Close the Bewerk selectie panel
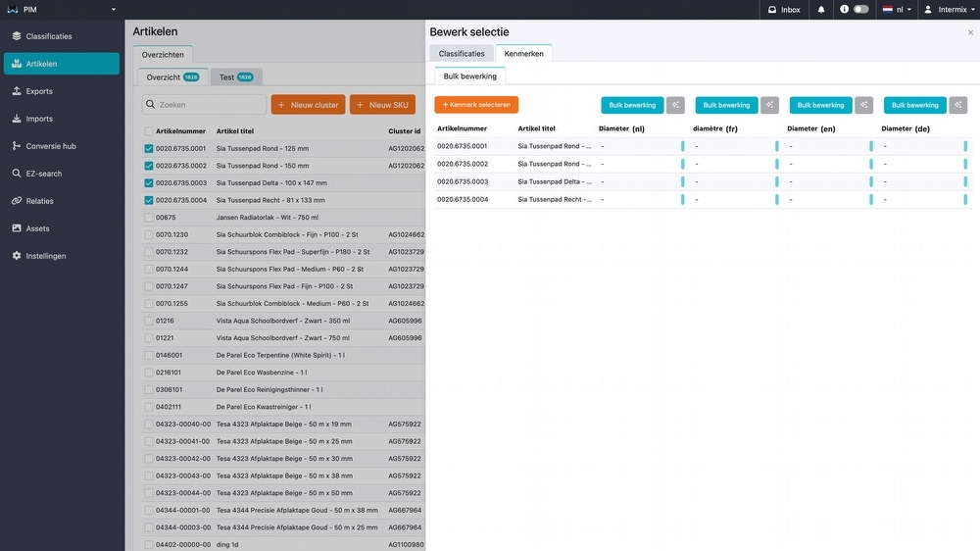Image resolution: width=980 pixels, height=551 pixels. coord(970,32)
